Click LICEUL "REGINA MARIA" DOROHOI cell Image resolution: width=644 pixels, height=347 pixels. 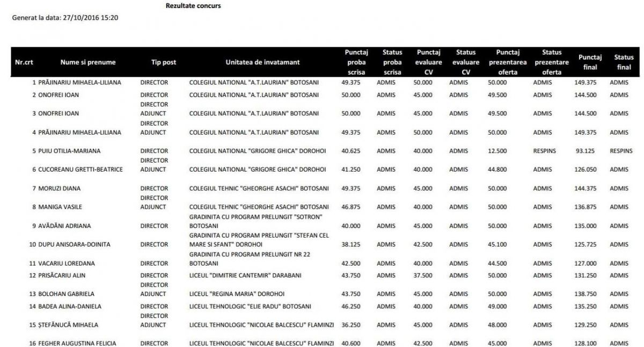(x=237, y=294)
